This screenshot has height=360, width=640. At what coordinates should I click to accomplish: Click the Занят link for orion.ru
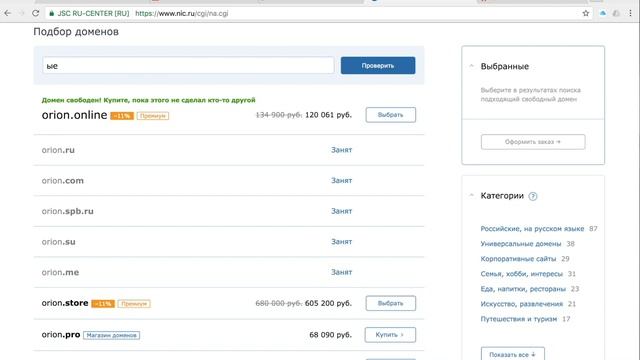(x=342, y=150)
